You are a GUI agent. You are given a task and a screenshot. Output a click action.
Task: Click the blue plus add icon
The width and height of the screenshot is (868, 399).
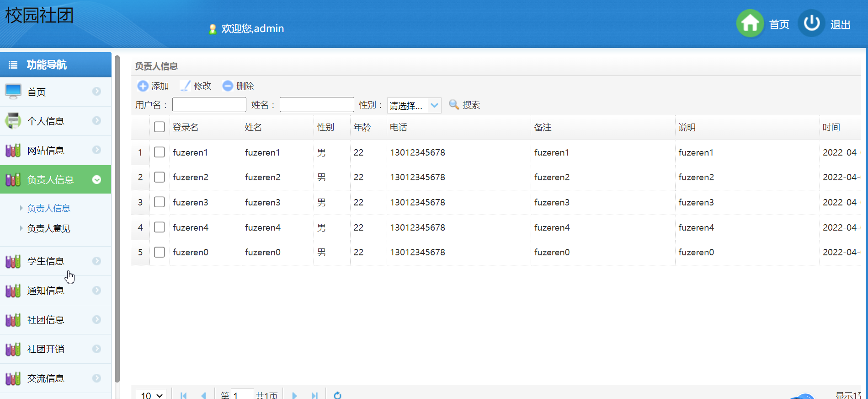(143, 86)
